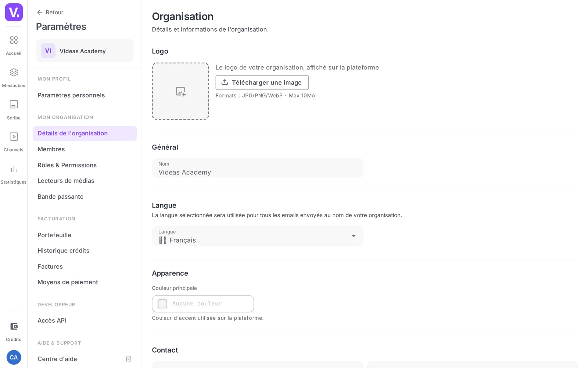The width and height of the screenshot is (588, 368).
Task: Open Accueil from the sidebar
Action: [14, 45]
